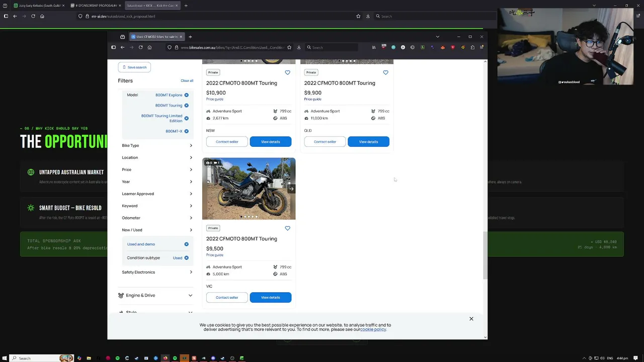Switch to SPONSORSHIP PROPOSAL tab
Viewport: 644px width, 362px height.
pos(96,6)
